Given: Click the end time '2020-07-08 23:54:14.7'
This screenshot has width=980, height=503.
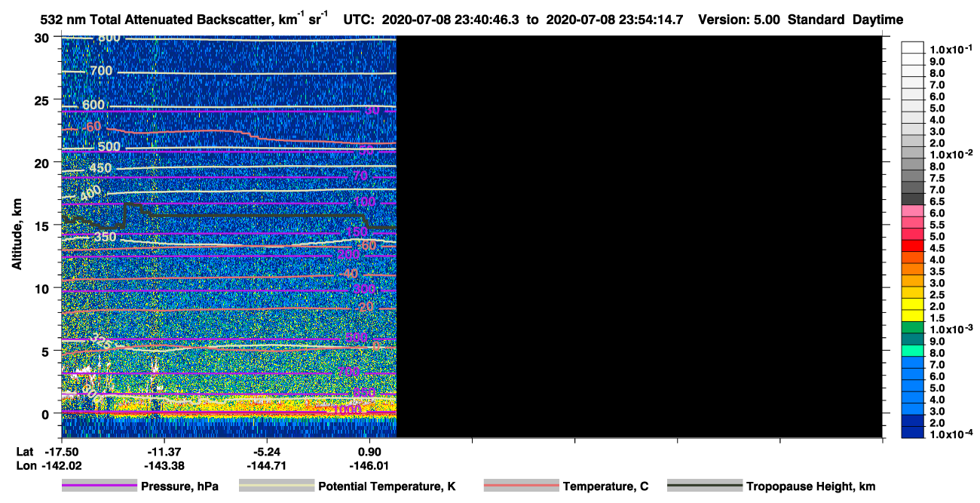Looking at the screenshot, I should click(x=614, y=20).
